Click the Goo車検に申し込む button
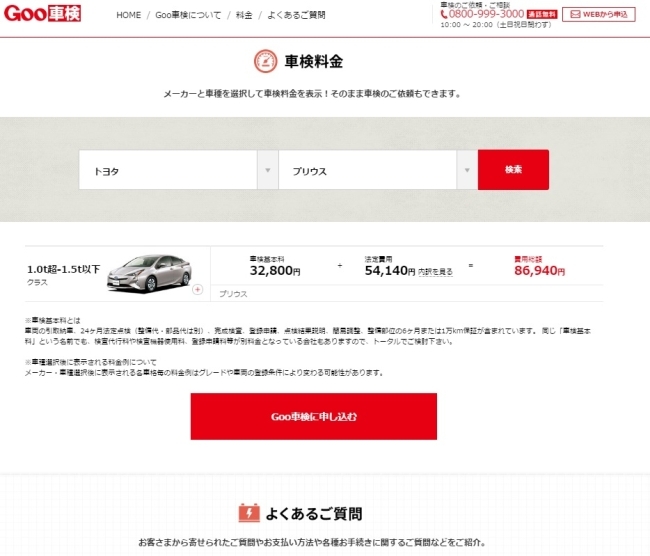 pyautogui.click(x=314, y=416)
